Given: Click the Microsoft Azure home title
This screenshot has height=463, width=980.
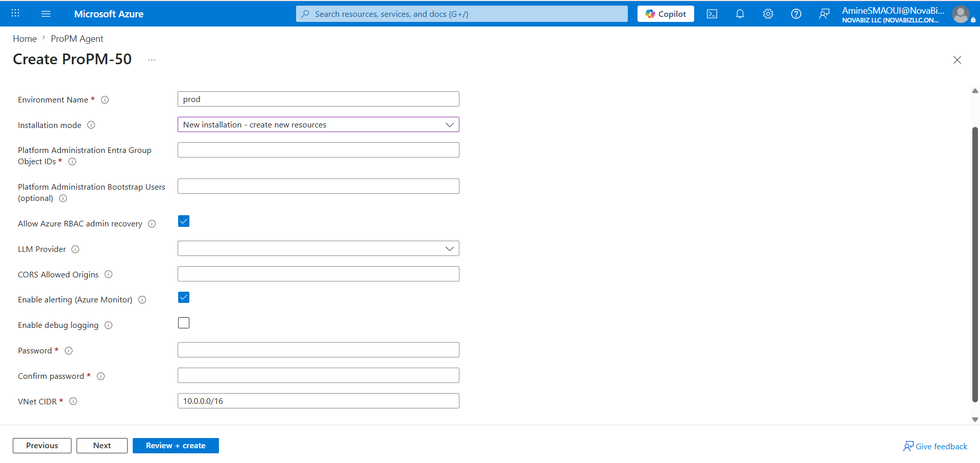Looking at the screenshot, I should [x=109, y=14].
